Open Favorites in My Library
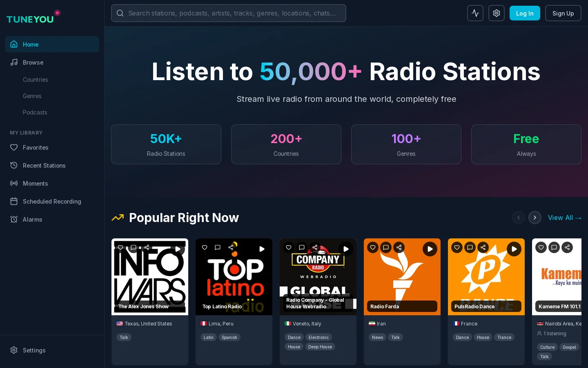Viewport: 588px width, 368px height. click(52, 147)
